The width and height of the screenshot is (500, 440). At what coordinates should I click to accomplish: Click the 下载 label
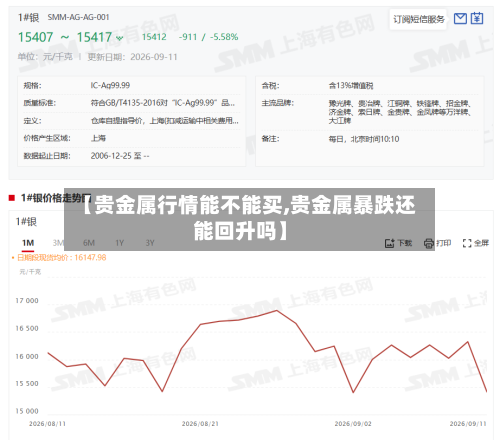coord(405,243)
